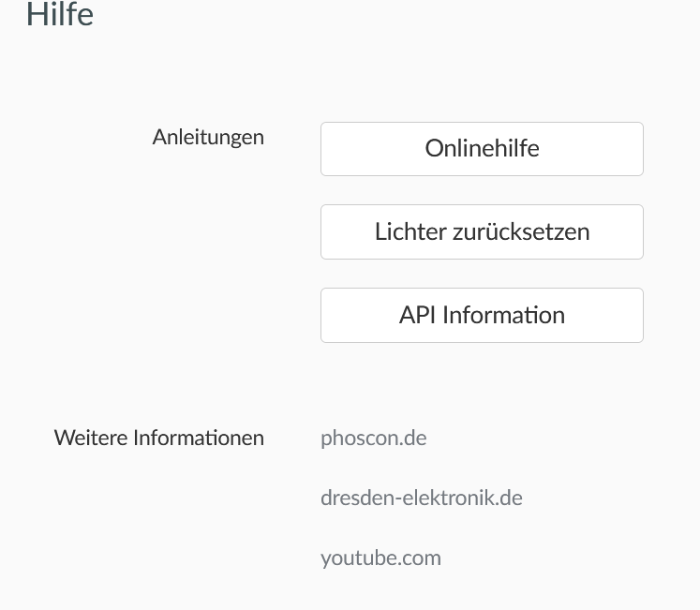Open the YouTube link under Weitere Informationen
This screenshot has width=700, height=610.
click(x=380, y=558)
